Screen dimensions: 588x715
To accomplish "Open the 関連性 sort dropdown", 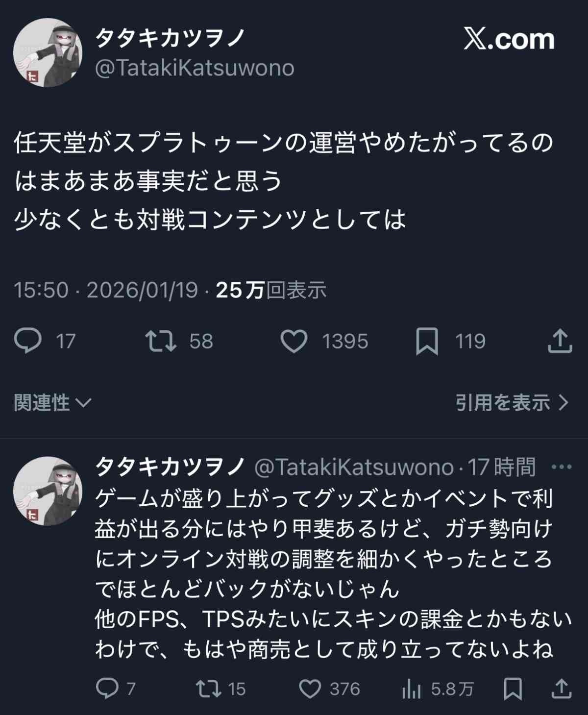I will [x=52, y=403].
